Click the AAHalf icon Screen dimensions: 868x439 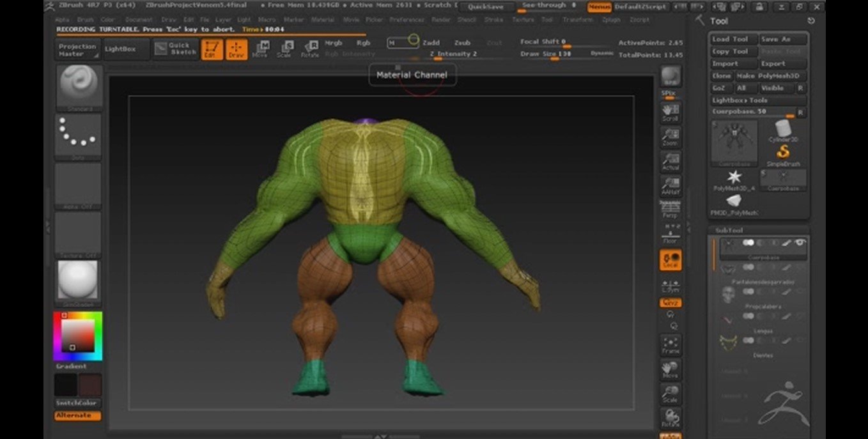point(670,185)
